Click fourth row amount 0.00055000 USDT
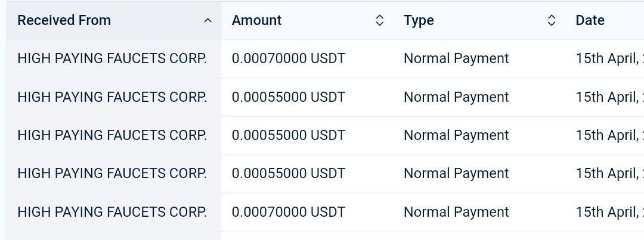 tap(289, 173)
